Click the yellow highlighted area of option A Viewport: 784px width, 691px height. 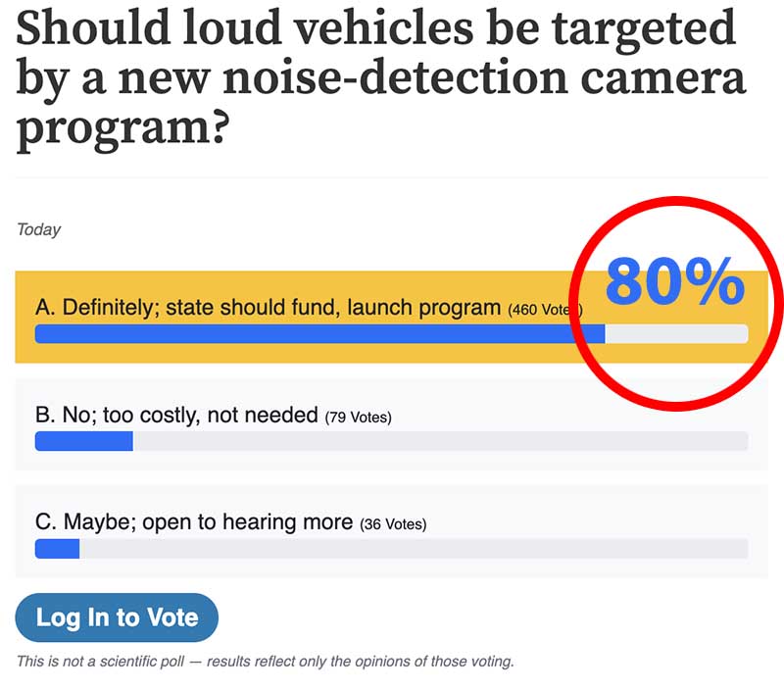pyautogui.click(x=294, y=284)
